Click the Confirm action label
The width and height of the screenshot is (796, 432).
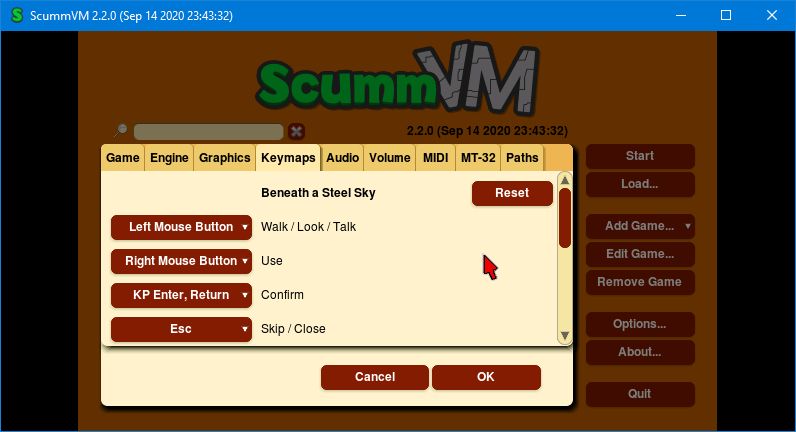282,295
